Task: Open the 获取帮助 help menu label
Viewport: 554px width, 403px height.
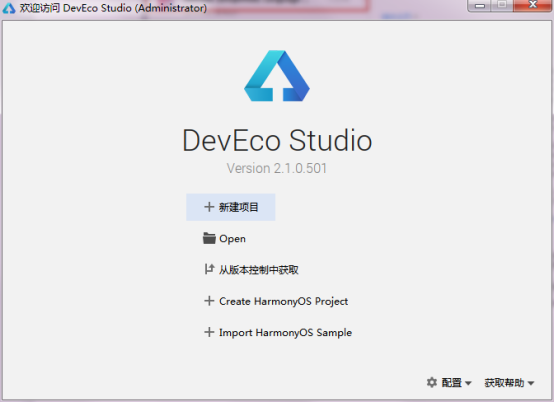Action: pyautogui.click(x=504, y=383)
